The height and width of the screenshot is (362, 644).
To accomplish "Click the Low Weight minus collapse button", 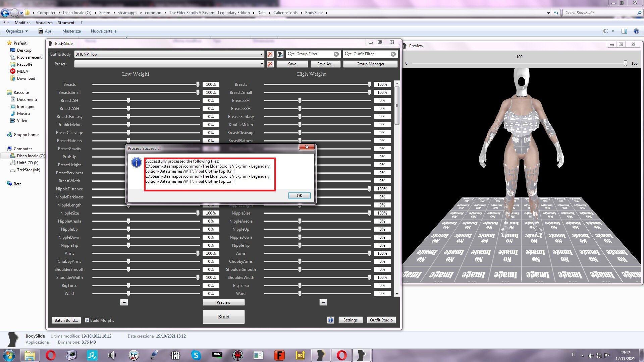I will click(x=124, y=302).
